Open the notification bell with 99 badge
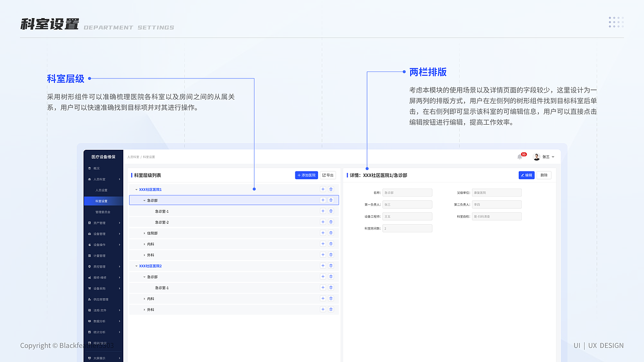 coord(520,156)
